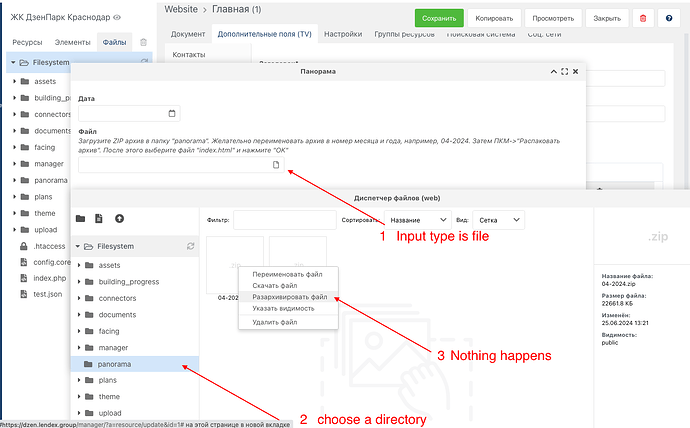Choose Разархивировать файл from context menu

coord(288,297)
